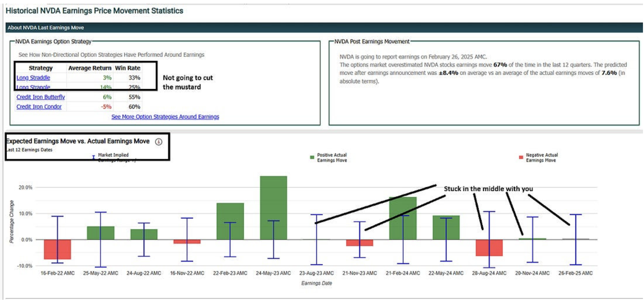The width and height of the screenshot is (644, 301).
Task: Click the red bar for 28-Aug-24 AMC
Action: click(489, 248)
